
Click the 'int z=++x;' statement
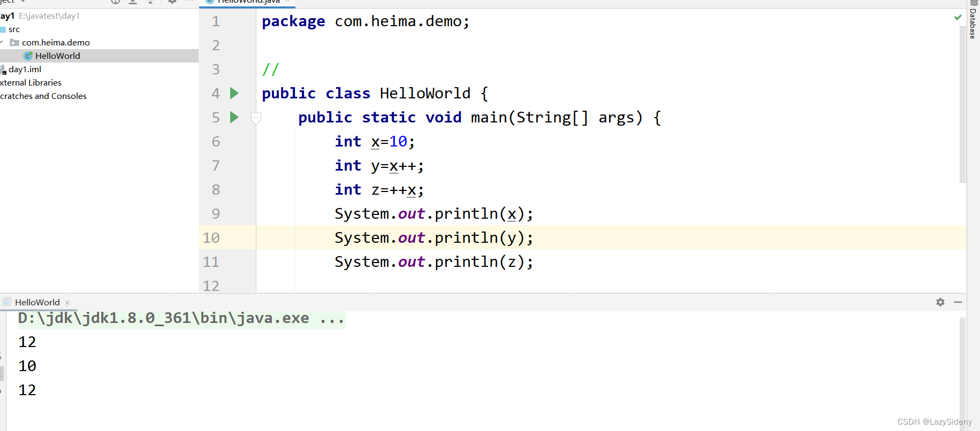click(x=379, y=190)
